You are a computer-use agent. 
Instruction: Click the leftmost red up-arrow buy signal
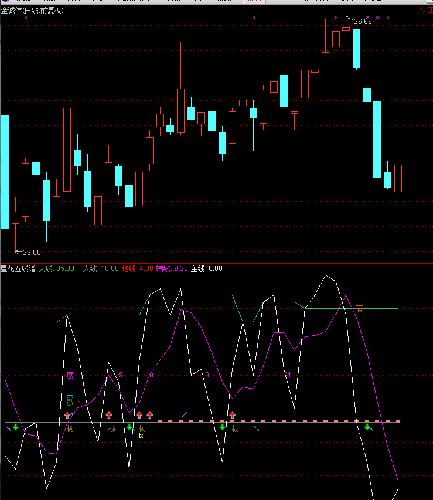(x=68, y=415)
